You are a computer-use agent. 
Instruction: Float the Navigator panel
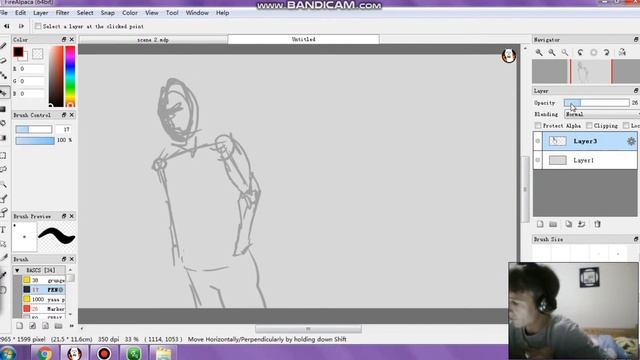(636, 40)
